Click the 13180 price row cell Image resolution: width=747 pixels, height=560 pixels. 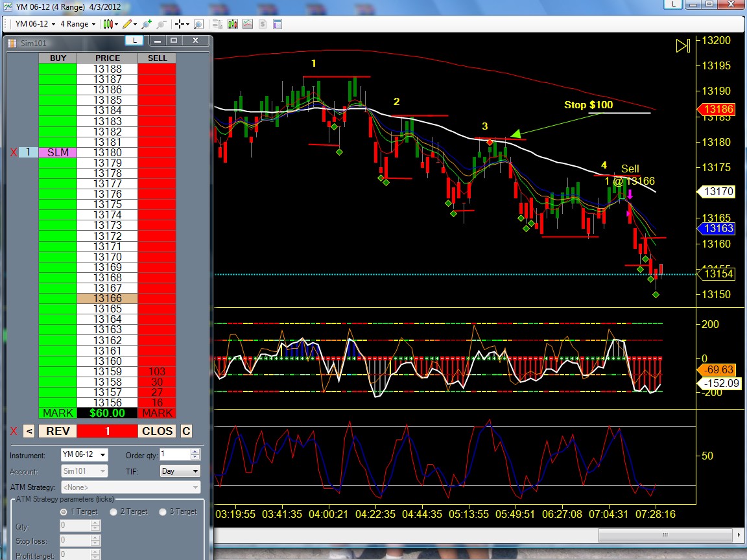tap(107, 152)
